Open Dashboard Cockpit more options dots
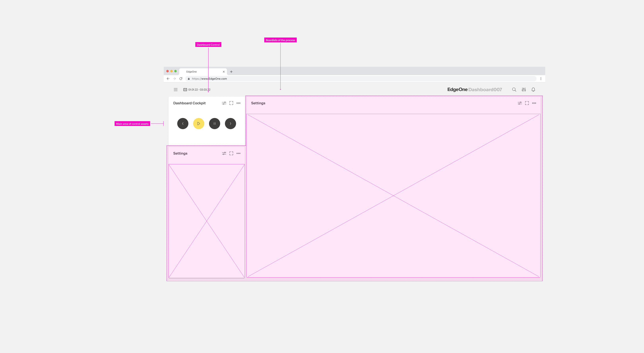The width and height of the screenshot is (644, 353). tap(238, 103)
